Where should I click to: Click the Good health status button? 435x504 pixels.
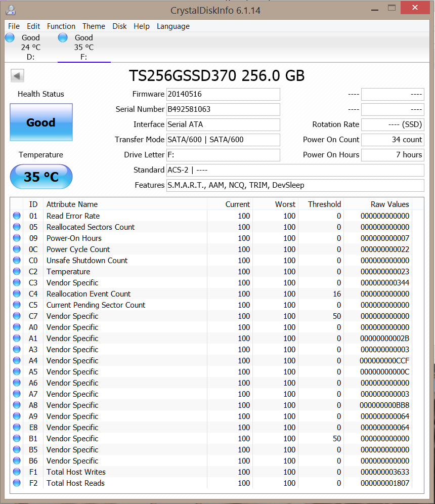point(41,122)
